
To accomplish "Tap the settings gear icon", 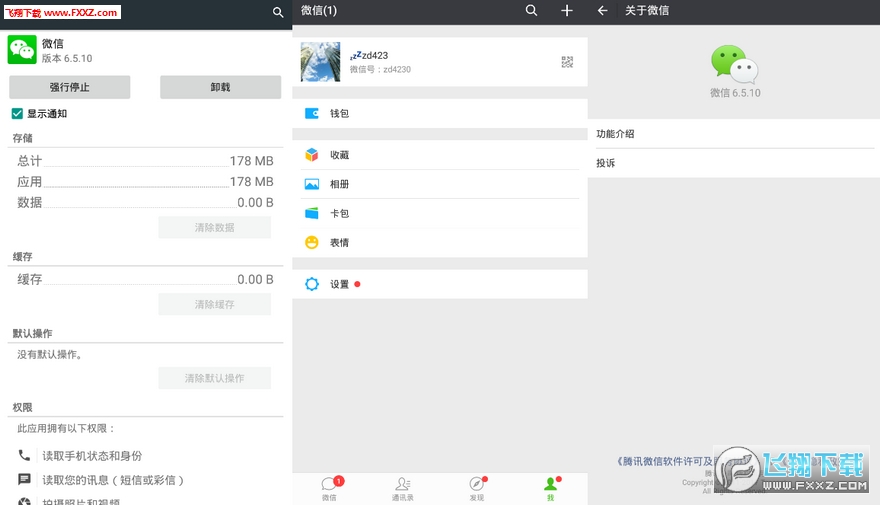I will tap(311, 284).
